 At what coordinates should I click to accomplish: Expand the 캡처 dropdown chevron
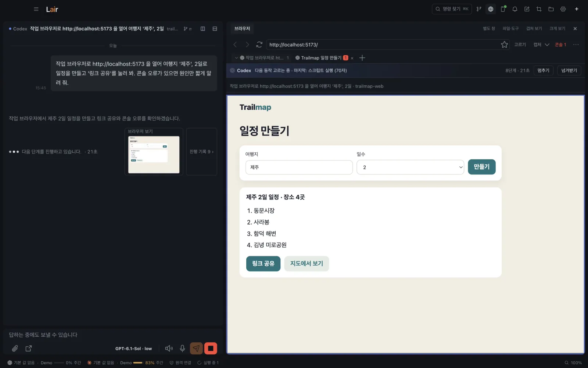click(x=547, y=45)
